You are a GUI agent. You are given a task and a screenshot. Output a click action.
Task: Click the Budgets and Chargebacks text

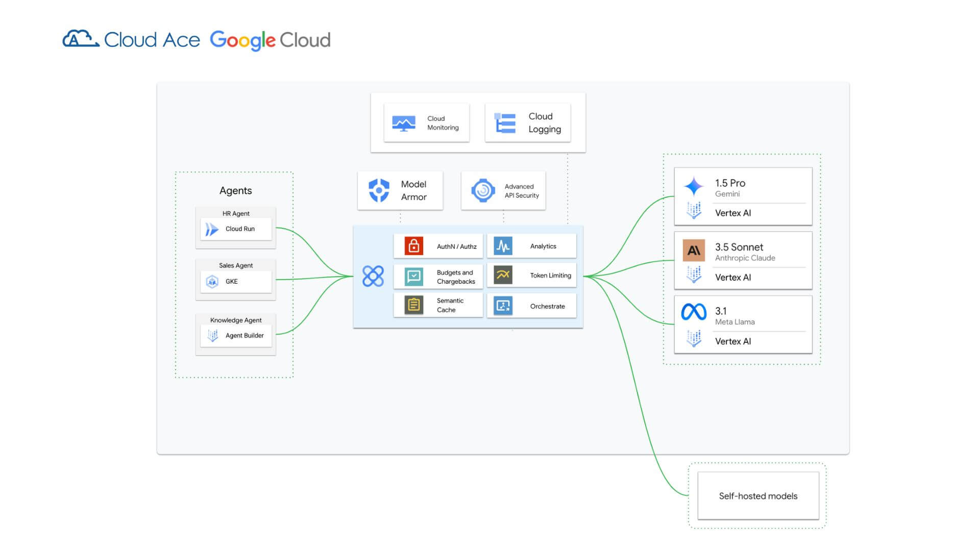click(x=456, y=277)
